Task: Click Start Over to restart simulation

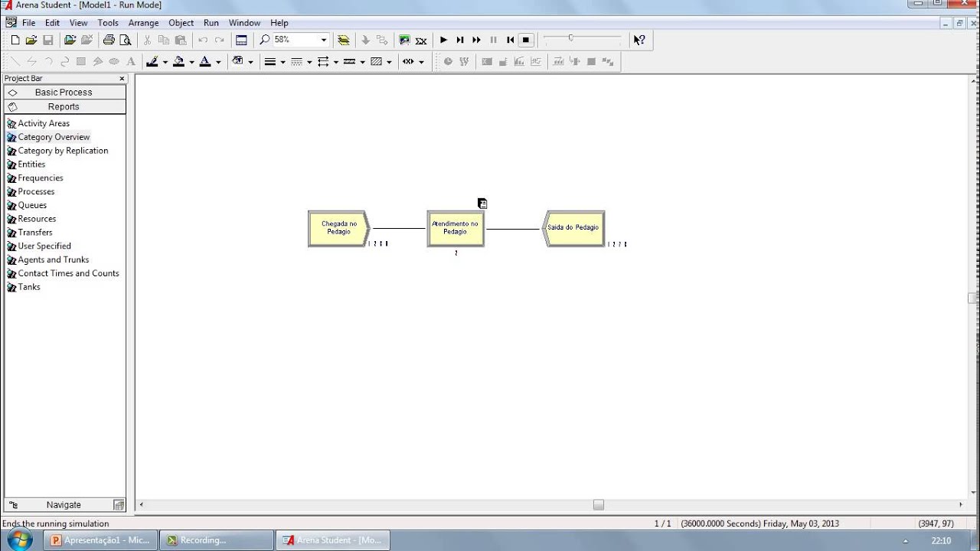Action: pos(509,40)
